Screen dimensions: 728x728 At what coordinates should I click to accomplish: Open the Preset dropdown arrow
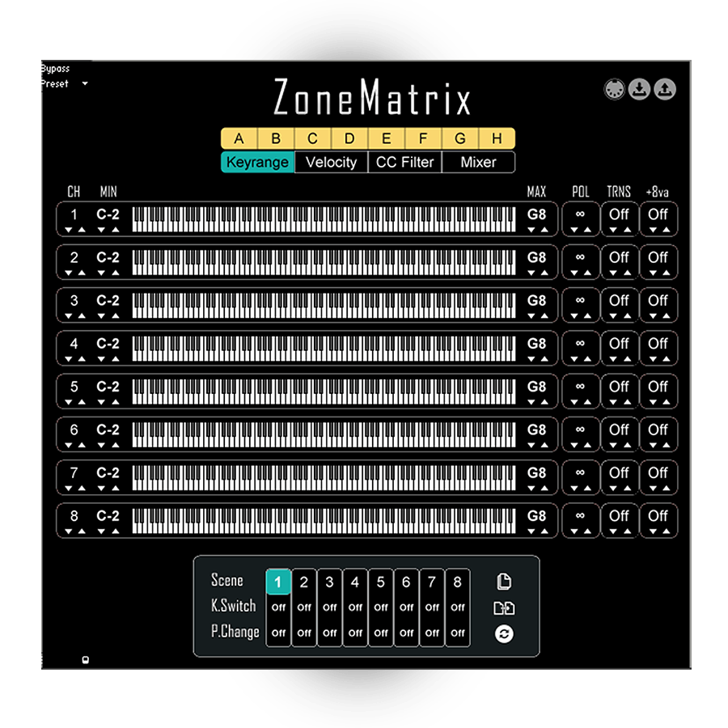tap(85, 83)
